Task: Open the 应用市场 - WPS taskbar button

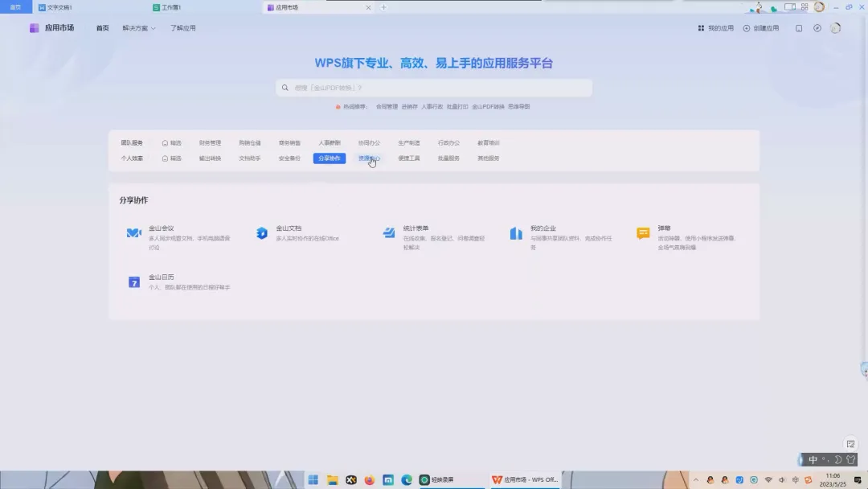Action: pyautogui.click(x=525, y=479)
